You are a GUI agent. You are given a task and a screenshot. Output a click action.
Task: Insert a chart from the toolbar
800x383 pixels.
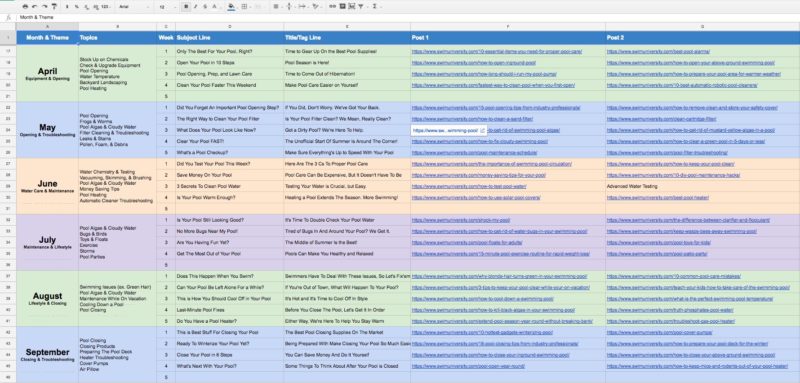click(x=352, y=7)
